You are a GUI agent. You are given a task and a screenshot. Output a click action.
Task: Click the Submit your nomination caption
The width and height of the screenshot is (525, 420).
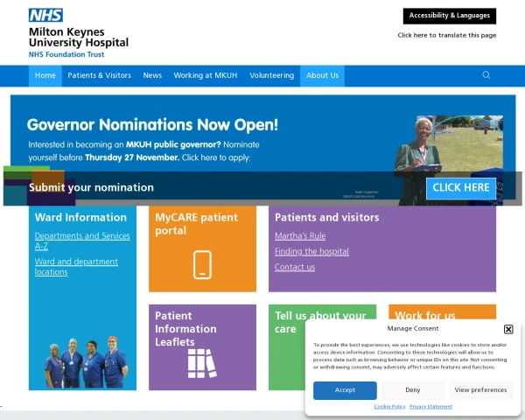[91, 187]
